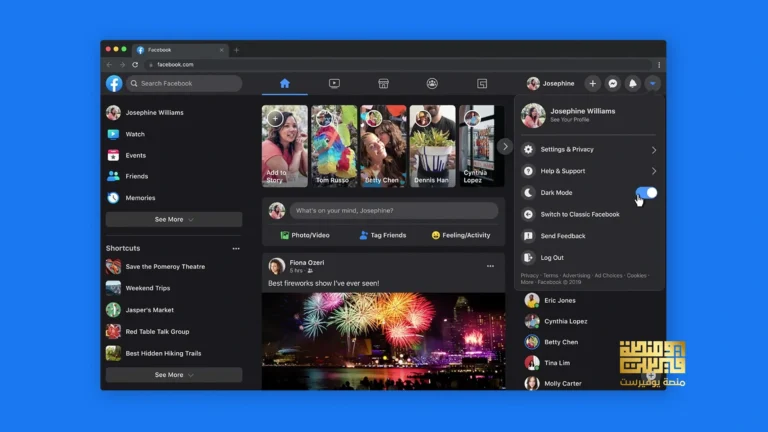Open Tom Russo's story thumbnail
Image resolution: width=768 pixels, height=432 pixels.
tap(334, 146)
